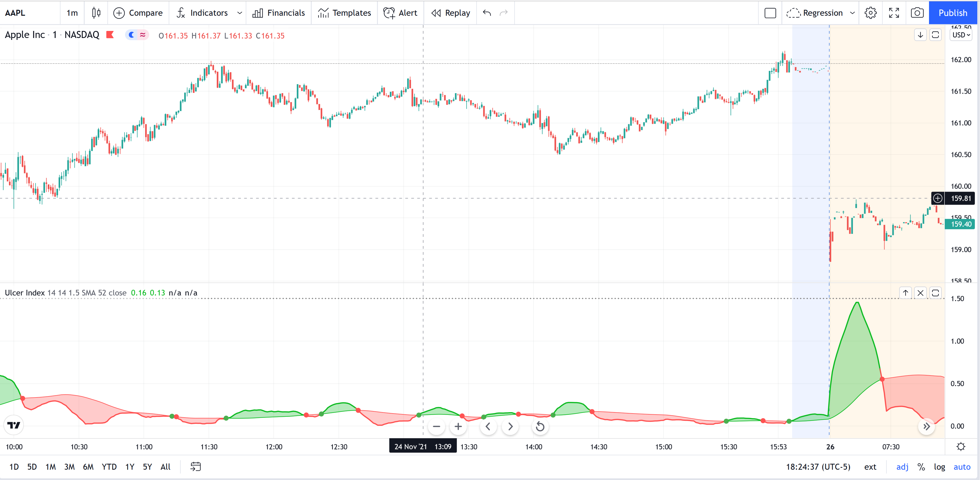Open chart settings gear
The width and height of the screenshot is (980, 480).
[x=870, y=13]
